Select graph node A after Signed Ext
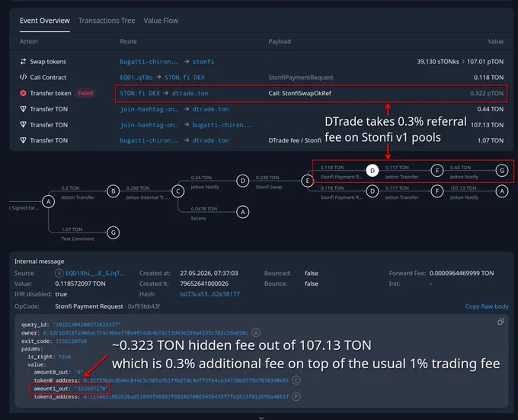The width and height of the screenshot is (518, 420). click(49, 201)
